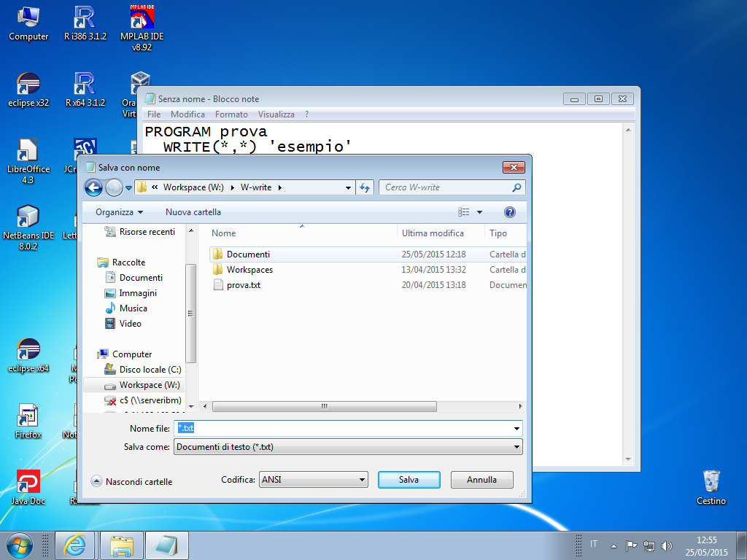747x560 pixels.
Task: Select Musica in the Raccolte library
Action: tap(133, 308)
